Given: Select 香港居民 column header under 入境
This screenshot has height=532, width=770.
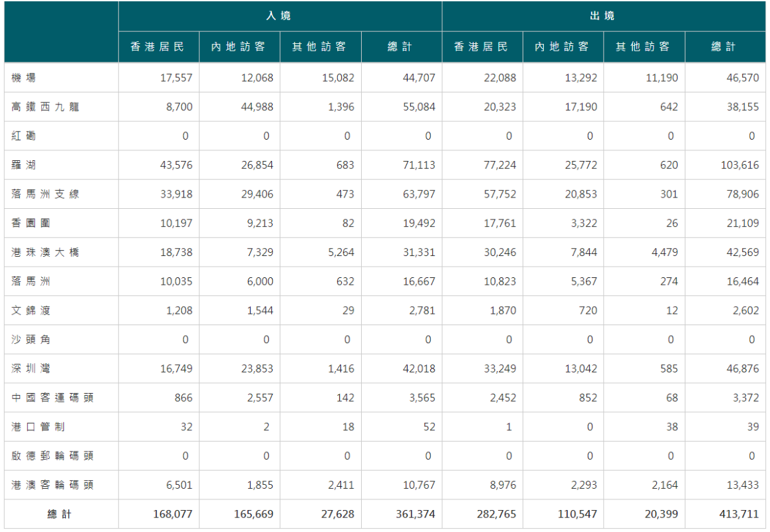Looking at the screenshot, I should 158,47.
